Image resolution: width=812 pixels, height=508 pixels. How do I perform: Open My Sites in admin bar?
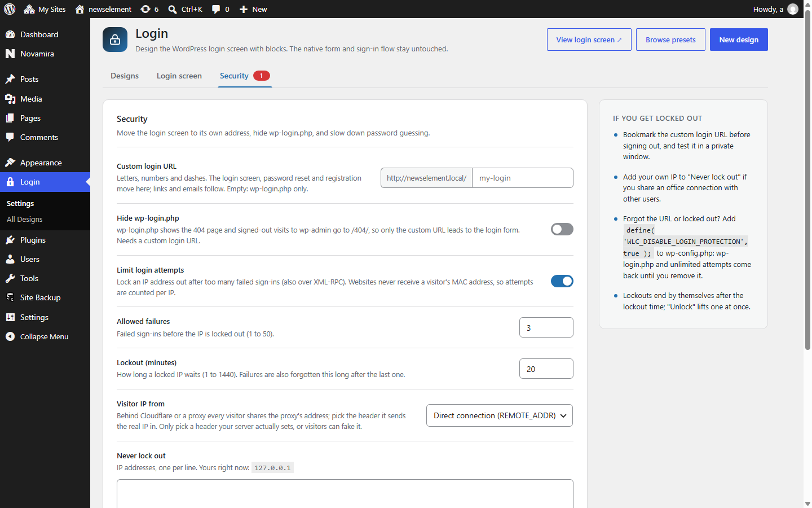[45, 9]
